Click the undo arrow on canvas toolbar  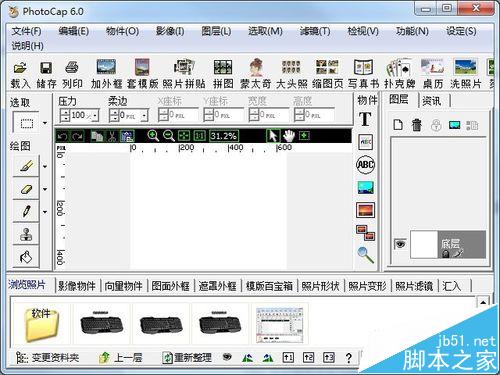pyautogui.click(x=62, y=136)
